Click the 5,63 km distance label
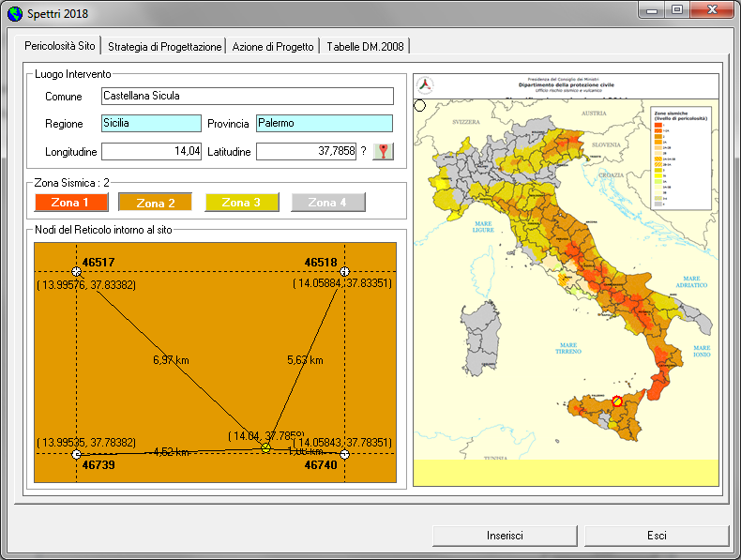Image resolution: width=741 pixels, height=560 pixels. pyautogui.click(x=305, y=360)
